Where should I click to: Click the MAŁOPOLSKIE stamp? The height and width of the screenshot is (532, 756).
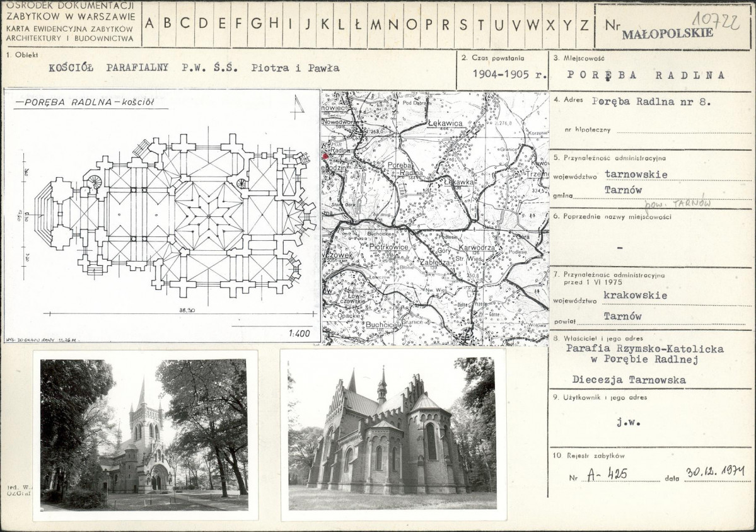point(667,33)
